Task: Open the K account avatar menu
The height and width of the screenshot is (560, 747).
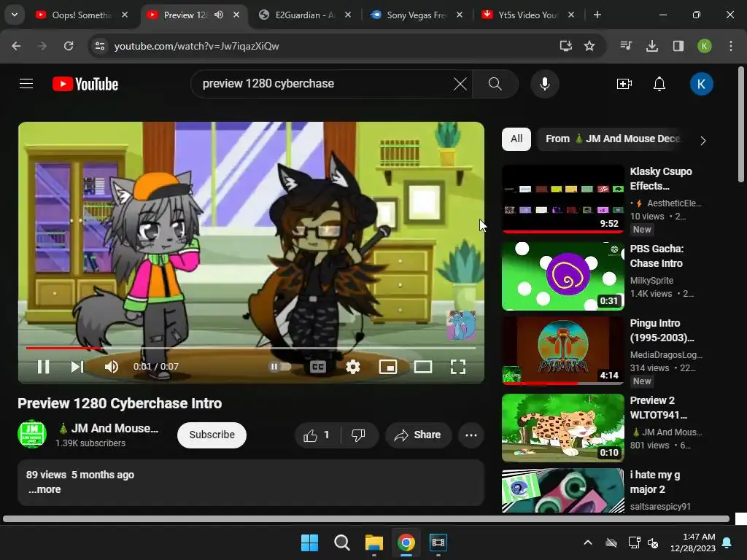Action: pos(701,84)
